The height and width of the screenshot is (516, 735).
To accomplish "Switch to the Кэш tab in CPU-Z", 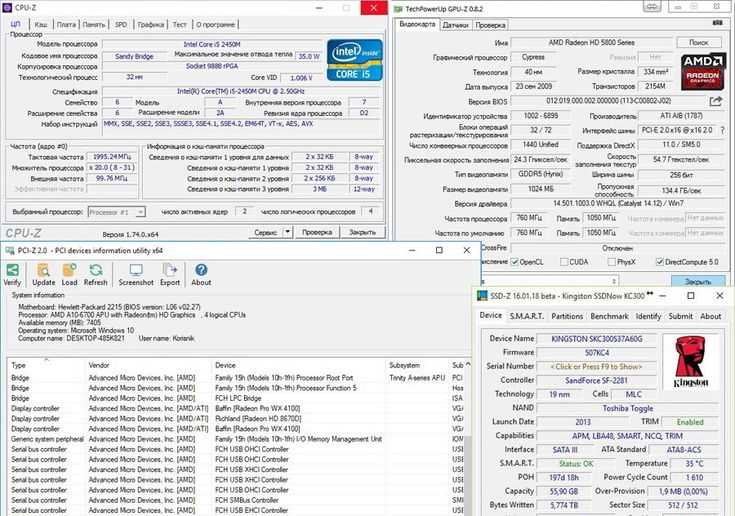I will pos(41,24).
